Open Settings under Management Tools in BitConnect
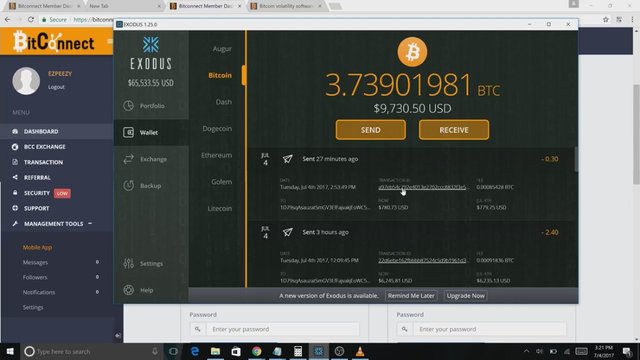The image size is (640, 360). click(x=33, y=307)
